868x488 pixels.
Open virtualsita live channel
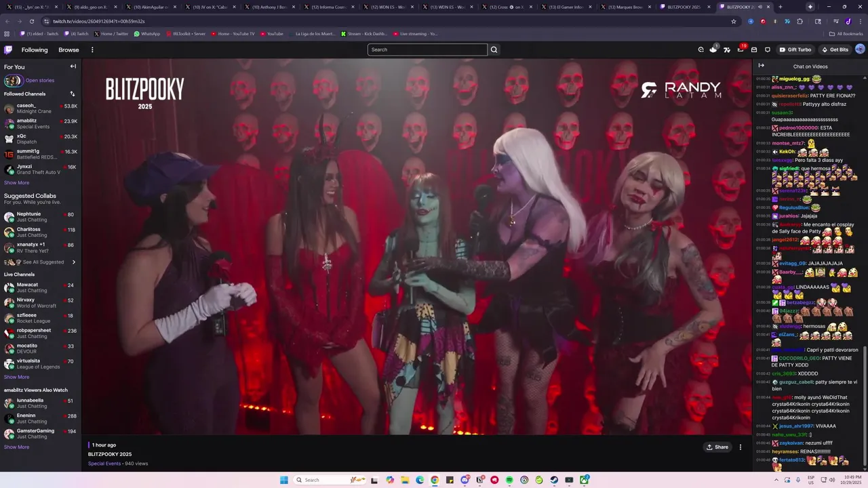coord(41,364)
